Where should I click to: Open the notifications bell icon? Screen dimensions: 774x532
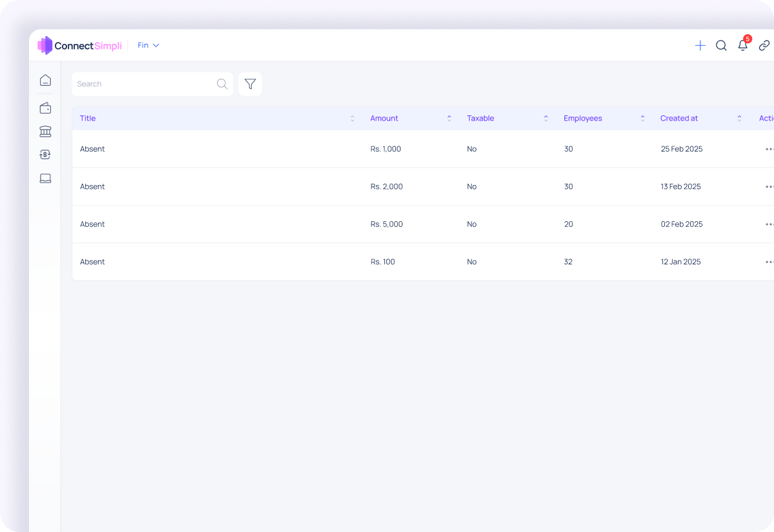point(743,46)
